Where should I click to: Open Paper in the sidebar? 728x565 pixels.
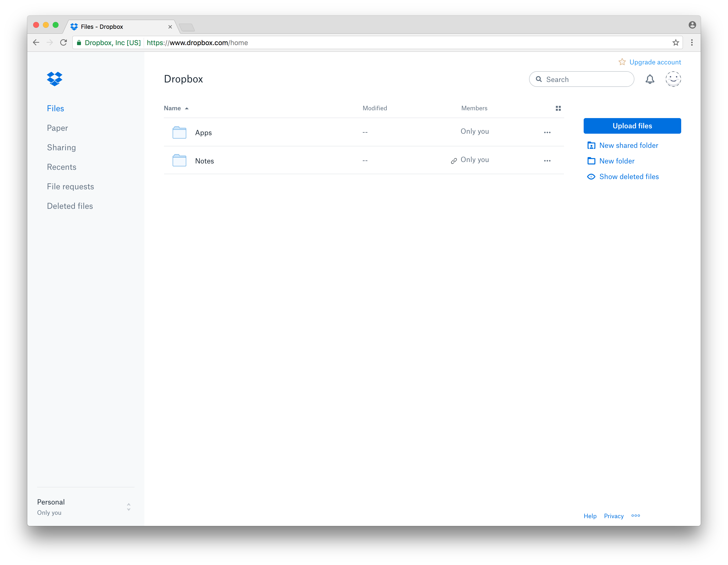click(57, 128)
